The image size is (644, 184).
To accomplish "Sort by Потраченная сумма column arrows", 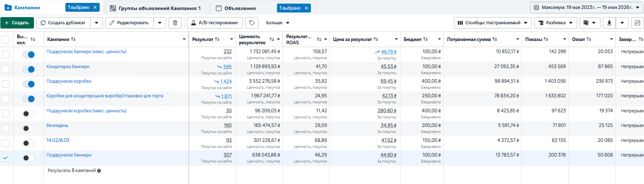I will pos(495,39).
